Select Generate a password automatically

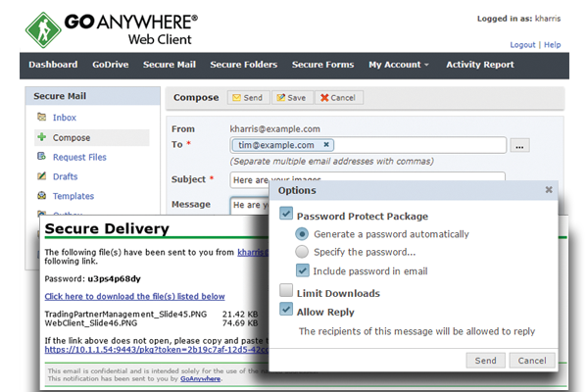302,234
